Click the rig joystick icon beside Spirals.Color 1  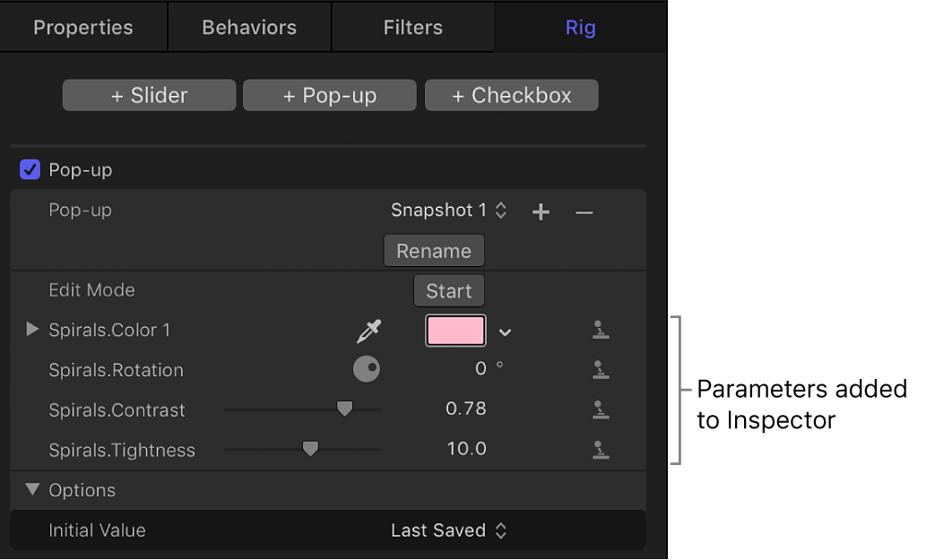point(601,331)
